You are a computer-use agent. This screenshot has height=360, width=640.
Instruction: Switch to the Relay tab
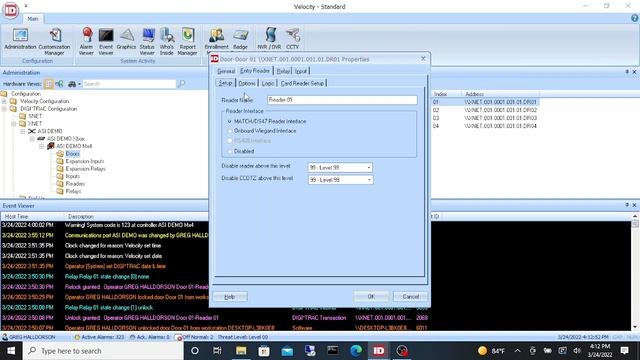[x=283, y=71]
